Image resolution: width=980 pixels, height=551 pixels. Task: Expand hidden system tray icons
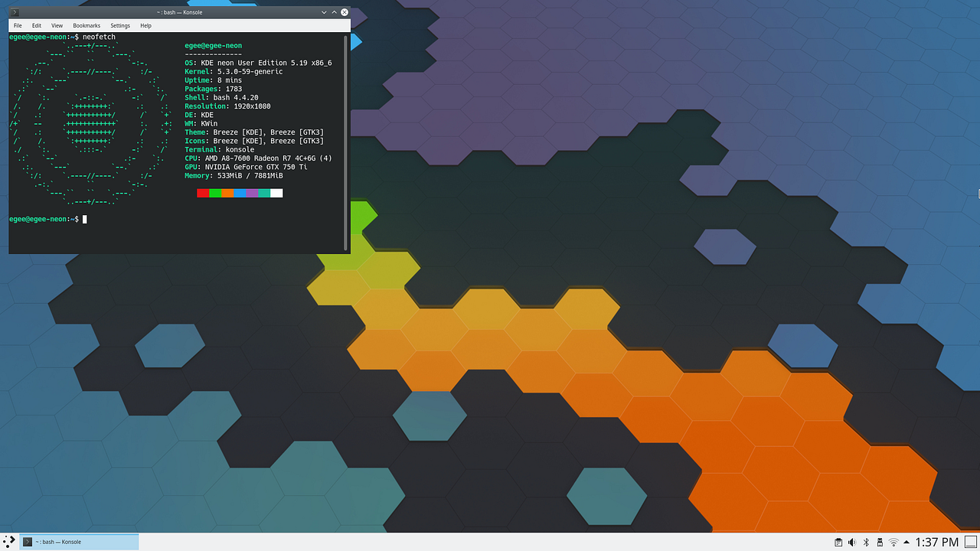coord(906,542)
